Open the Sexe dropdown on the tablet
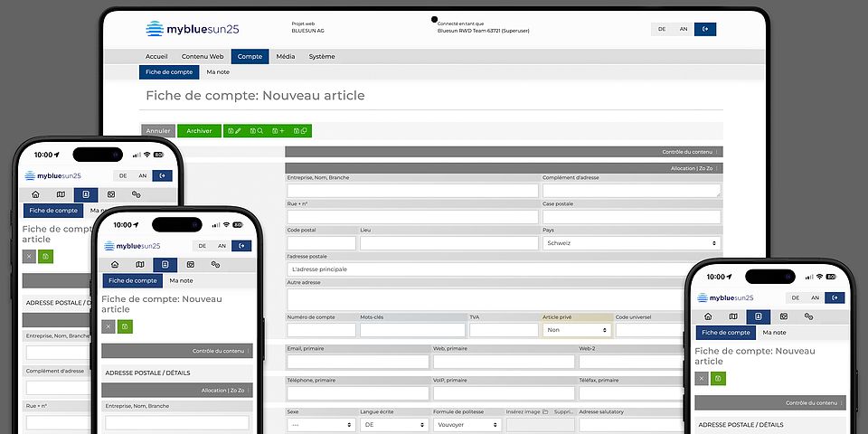 coord(321,425)
